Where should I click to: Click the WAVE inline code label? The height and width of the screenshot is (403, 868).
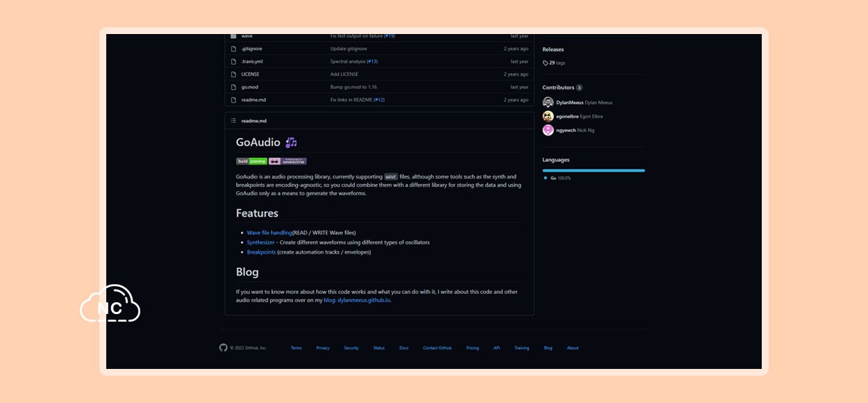click(x=391, y=176)
